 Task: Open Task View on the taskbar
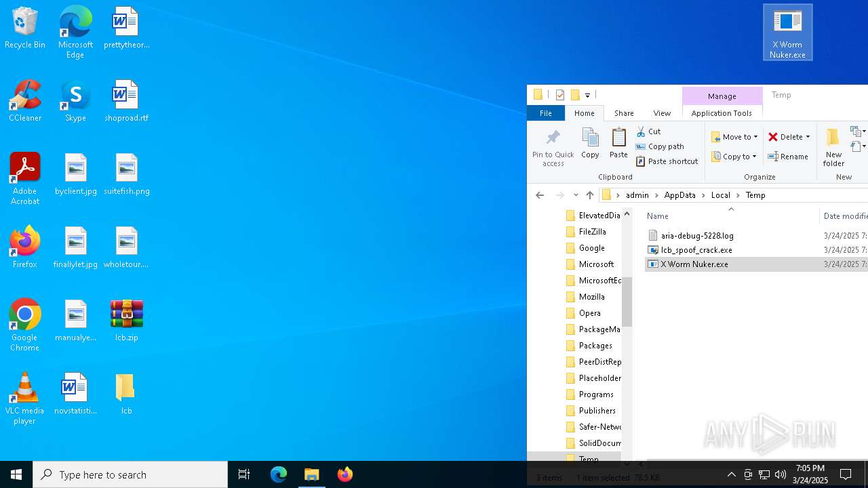[x=244, y=474]
